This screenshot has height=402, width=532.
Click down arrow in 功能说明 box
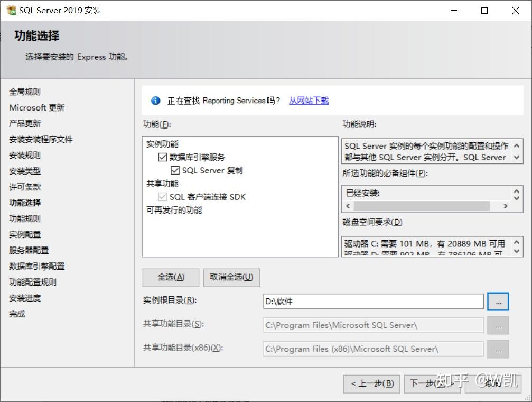(x=516, y=157)
